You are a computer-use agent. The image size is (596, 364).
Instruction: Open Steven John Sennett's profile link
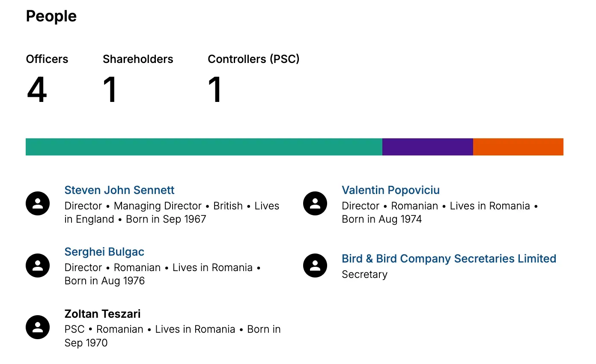[119, 190]
